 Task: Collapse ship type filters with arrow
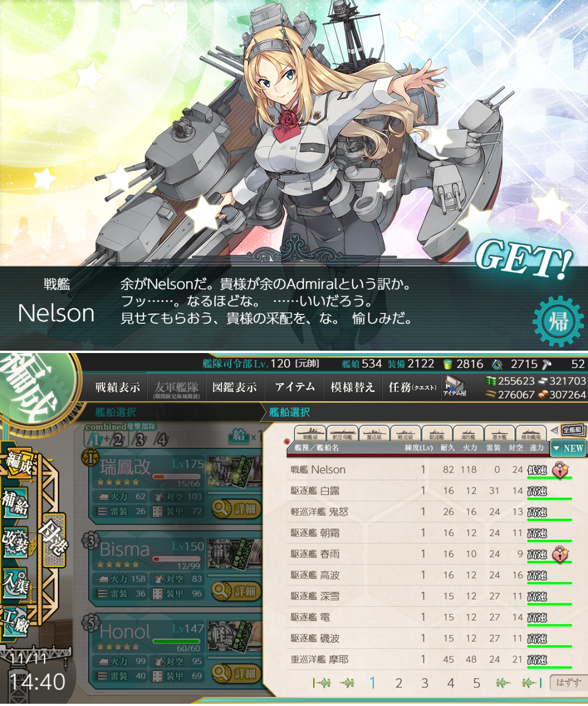pyautogui.click(x=554, y=430)
